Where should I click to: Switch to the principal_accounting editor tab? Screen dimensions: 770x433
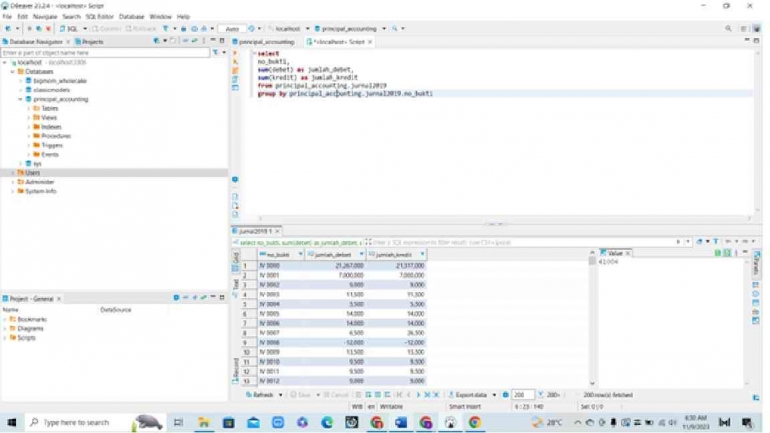point(263,42)
